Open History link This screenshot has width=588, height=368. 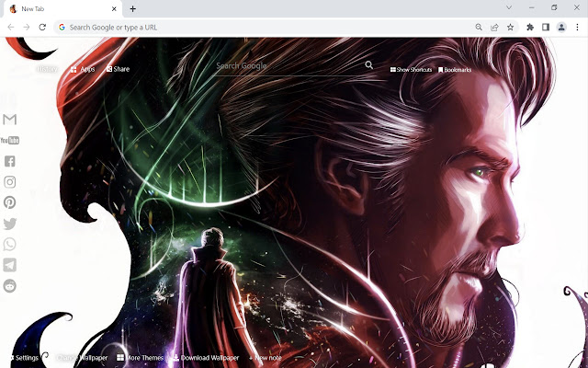coord(47,69)
